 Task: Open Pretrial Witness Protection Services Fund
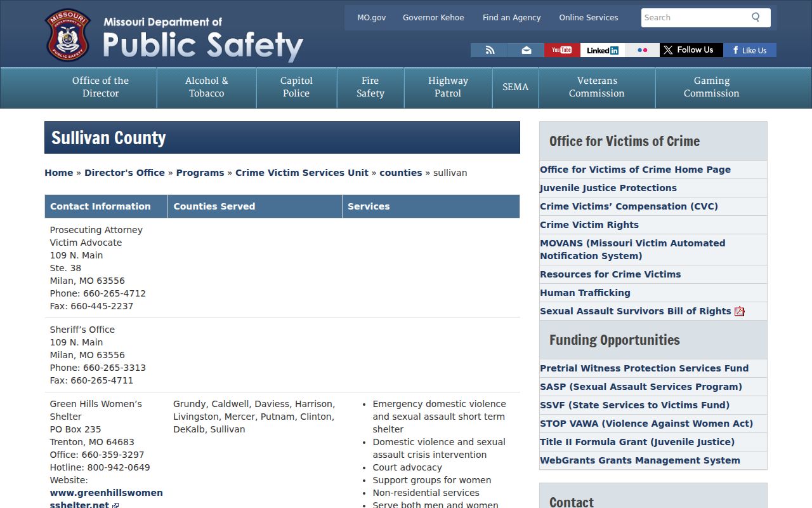pos(644,368)
